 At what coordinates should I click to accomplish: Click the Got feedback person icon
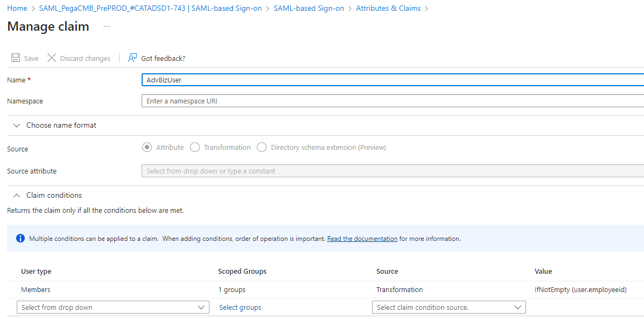(132, 58)
